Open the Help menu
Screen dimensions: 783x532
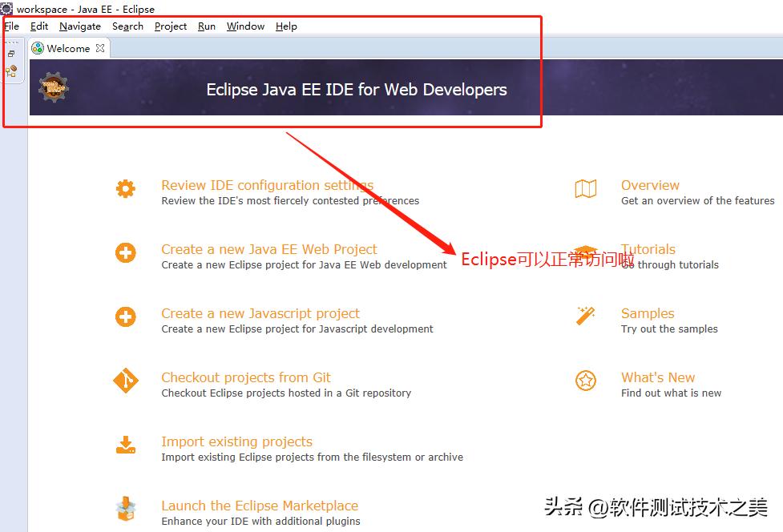point(286,26)
